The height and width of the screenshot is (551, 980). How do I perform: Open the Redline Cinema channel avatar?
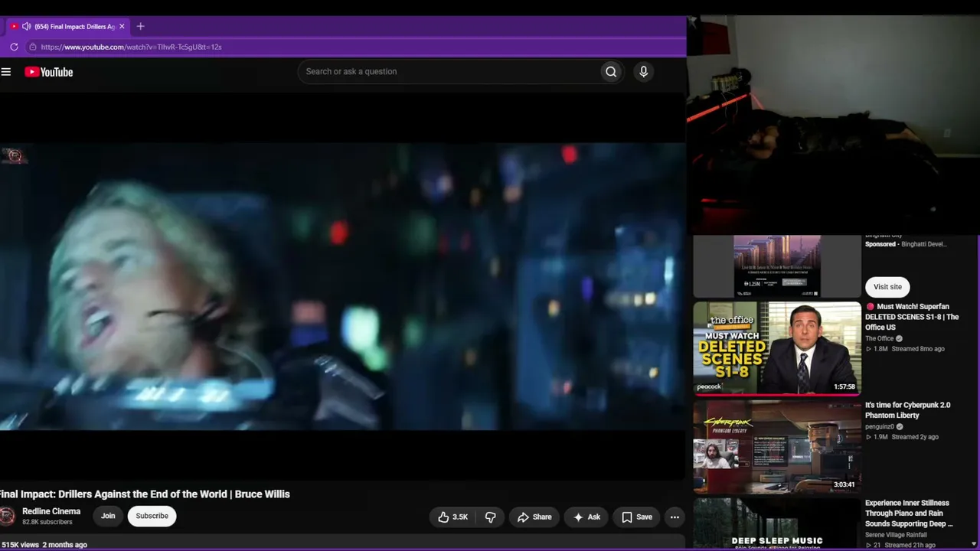click(x=7, y=517)
